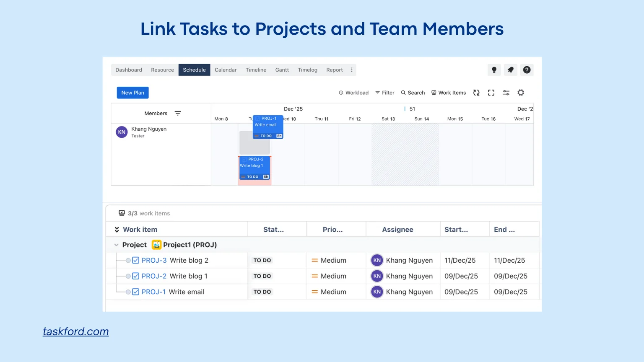Switch to the Gantt tab
The image size is (644, 362).
pyautogui.click(x=282, y=70)
